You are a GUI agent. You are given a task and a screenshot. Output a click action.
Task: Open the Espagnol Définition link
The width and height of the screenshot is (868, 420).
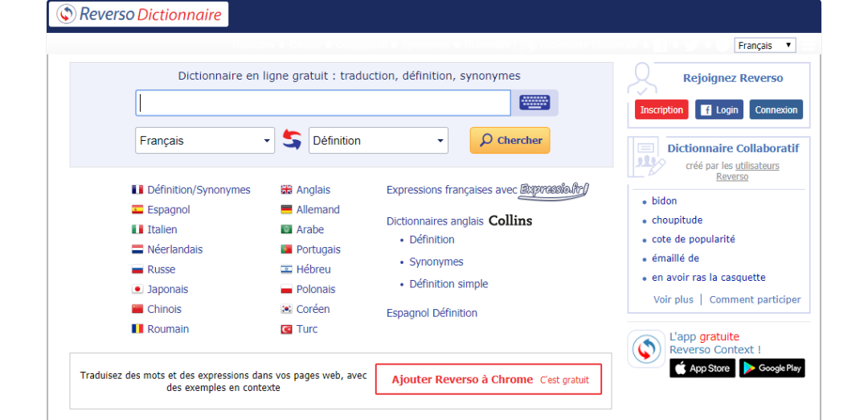(x=432, y=313)
